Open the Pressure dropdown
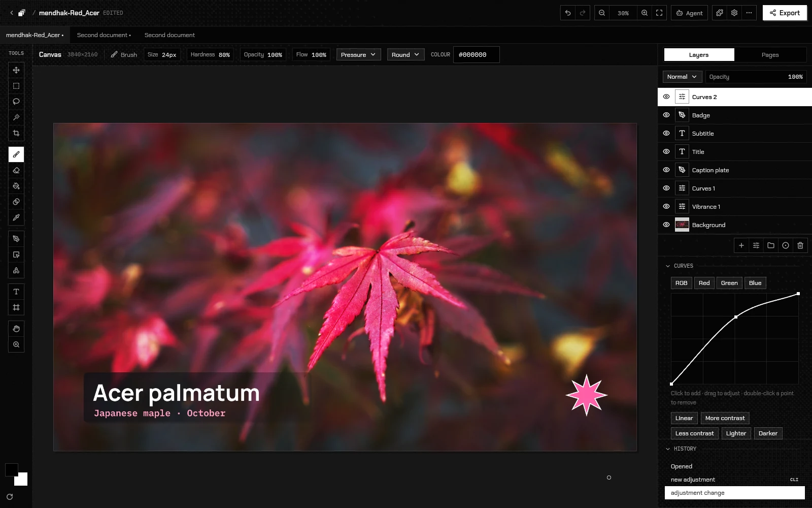This screenshot has height=508, width=812. [x=358, y=55]
